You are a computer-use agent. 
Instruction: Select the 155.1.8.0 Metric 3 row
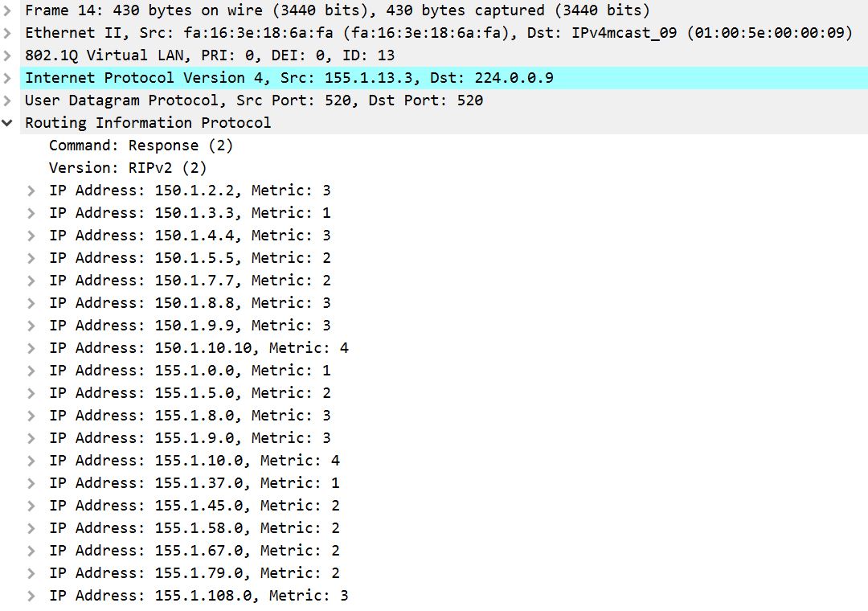coord(190,416)
